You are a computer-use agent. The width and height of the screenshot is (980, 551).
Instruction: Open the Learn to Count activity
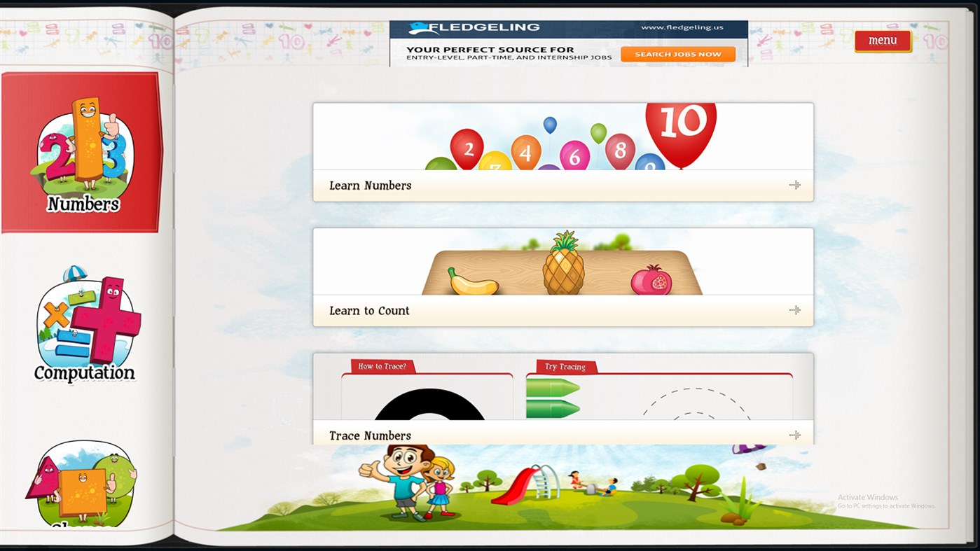tap(369, 310)
